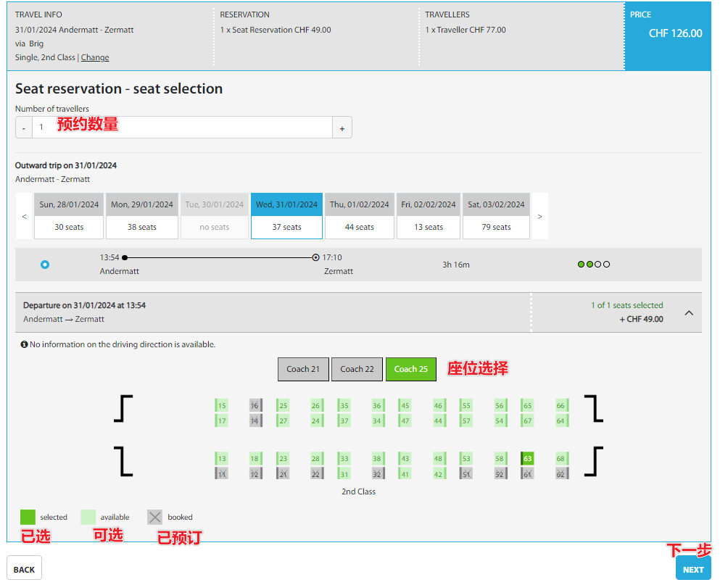
Task: Click the occupancy indicator circles
Action: [593, 264]
